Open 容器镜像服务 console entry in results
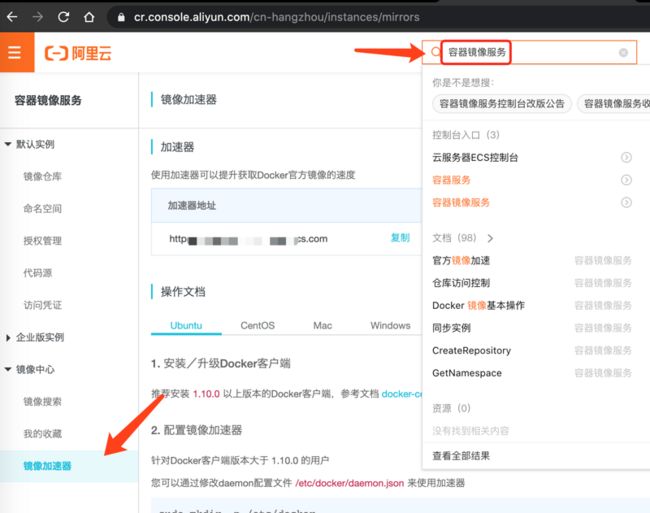650x513 pixels. 461,202
